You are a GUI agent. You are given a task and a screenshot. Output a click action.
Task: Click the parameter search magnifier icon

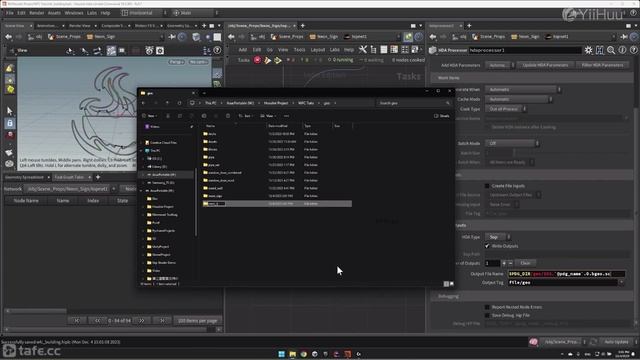click(x=611, y=50)
